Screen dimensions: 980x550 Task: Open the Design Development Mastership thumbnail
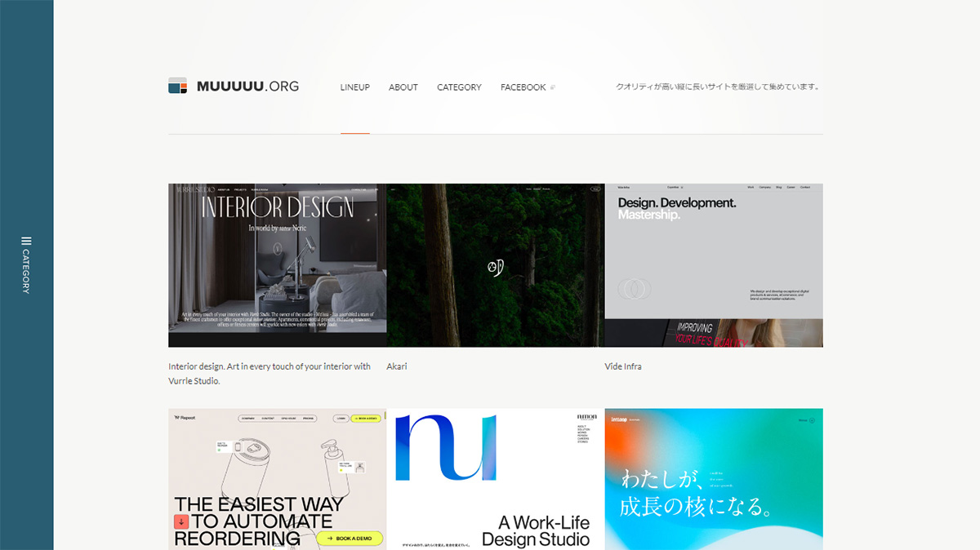pyautogui.click(x=713, y=263)
